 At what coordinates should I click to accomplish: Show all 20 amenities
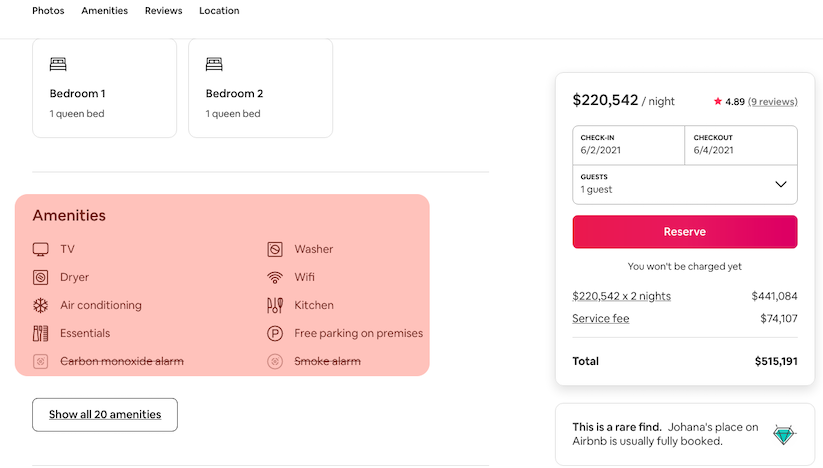(105, 414)
